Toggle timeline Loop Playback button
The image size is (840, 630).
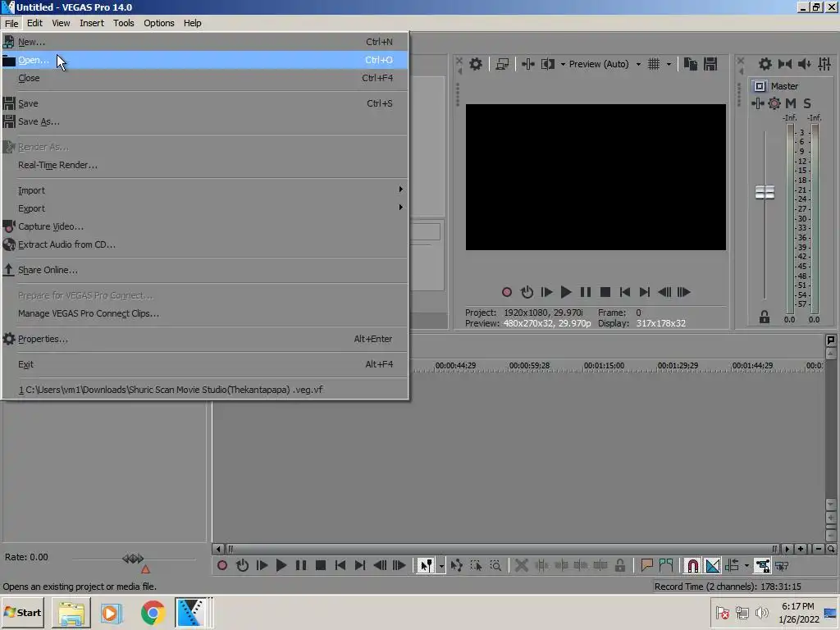(242, 565)
